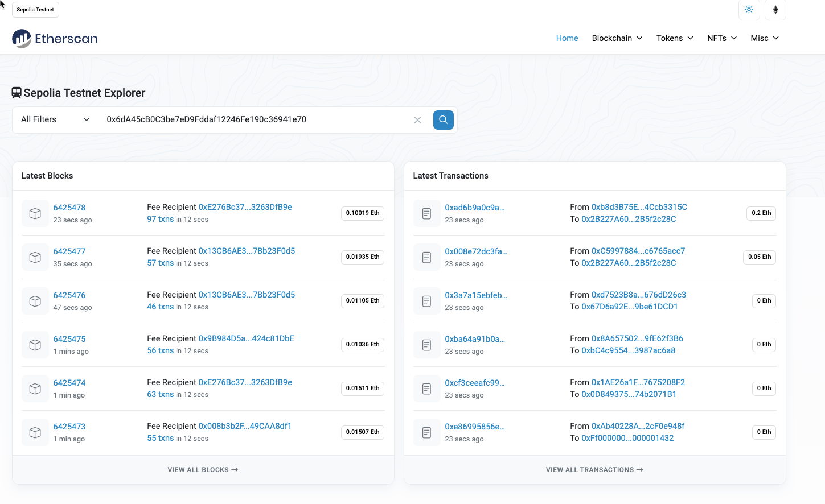This screenshot has width=825, height=504.
Task: Click the document icon for transaction 0xad6b9a0c9a
Action: click(x=426, y=213)
